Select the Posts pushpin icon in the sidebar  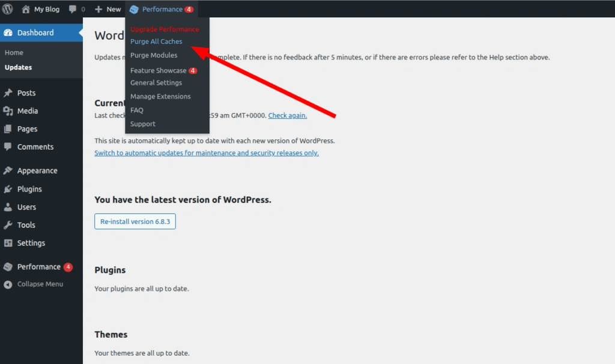click(7, 93)
